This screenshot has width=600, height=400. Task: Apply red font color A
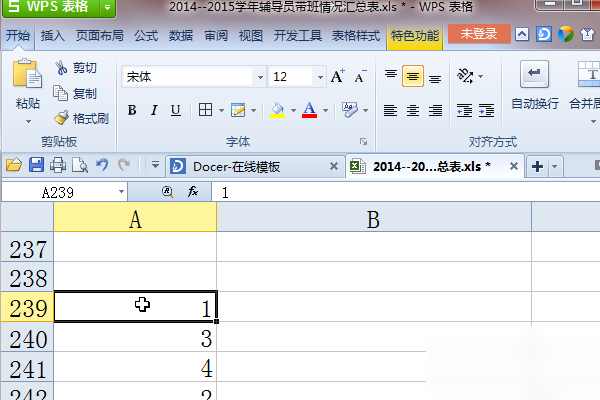point(309,110)
